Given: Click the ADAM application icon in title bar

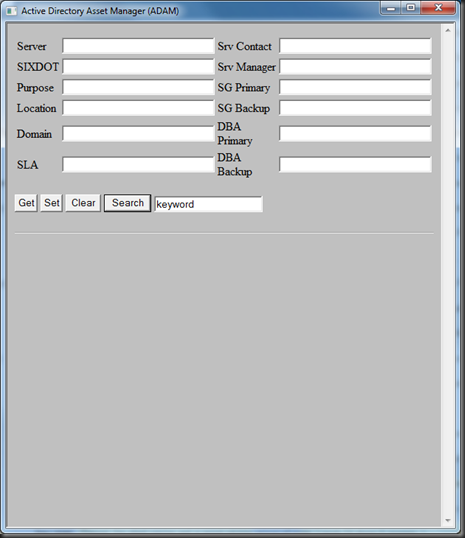Looking at the screenshot, I should [x=11, y=11].
